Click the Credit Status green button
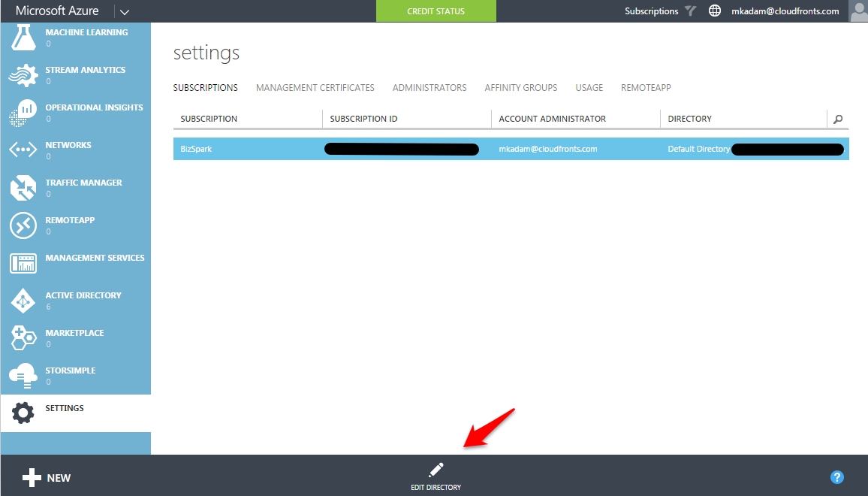The height and width of the screenshot is (496, 868). [x=436, y=11]
